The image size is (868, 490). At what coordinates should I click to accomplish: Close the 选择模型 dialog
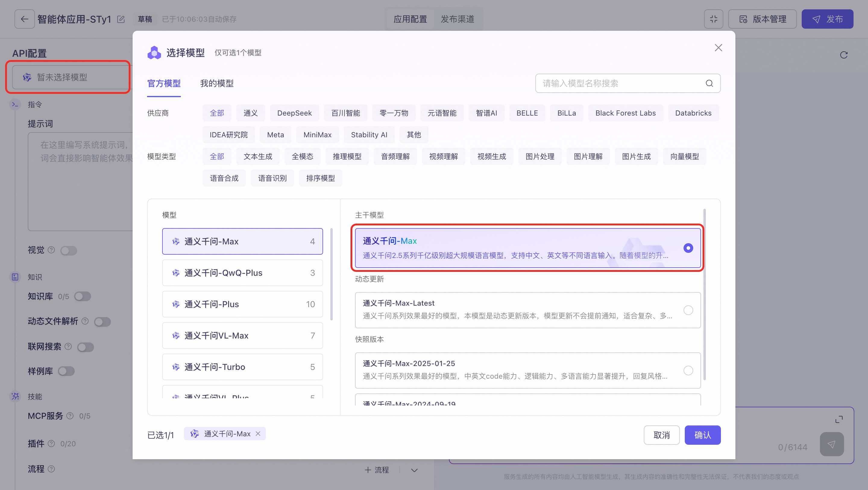click(x=719, y=48)
